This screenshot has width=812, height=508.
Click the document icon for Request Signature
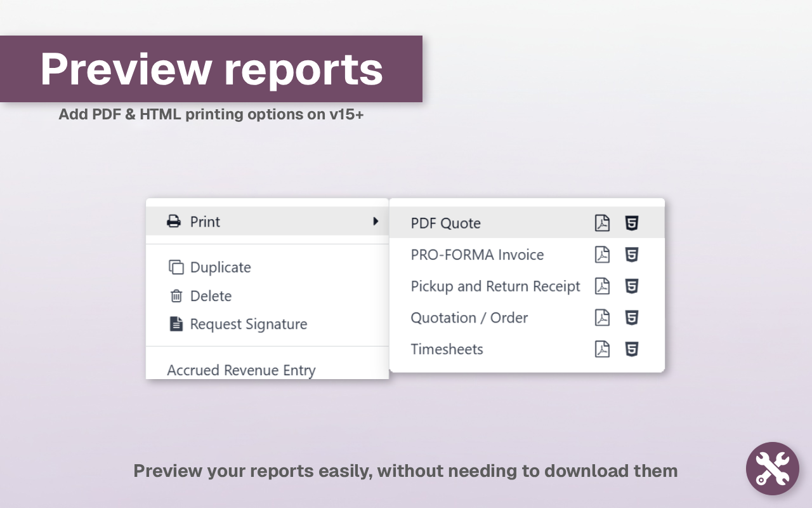(x=176, y=324)
